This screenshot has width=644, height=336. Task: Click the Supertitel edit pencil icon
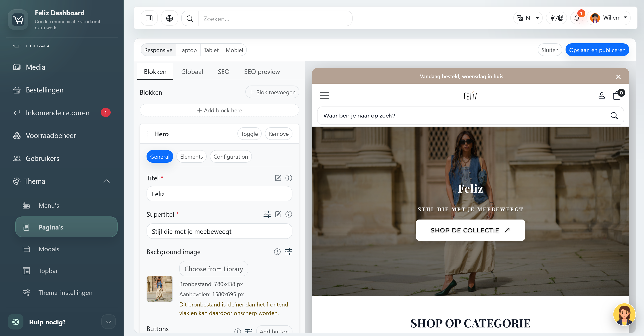(x=278, y=214)
